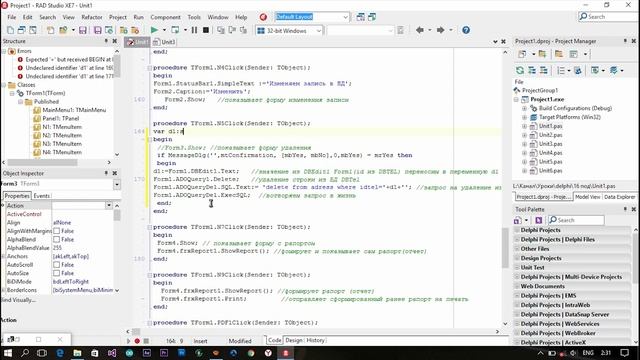Click the IDE Search box at top right
This screenshot has width=640, height=360.
[608, 17]
